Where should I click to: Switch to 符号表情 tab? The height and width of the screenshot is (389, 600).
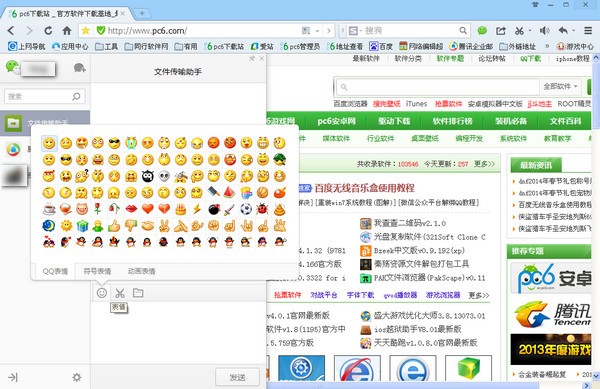(97, 271)
